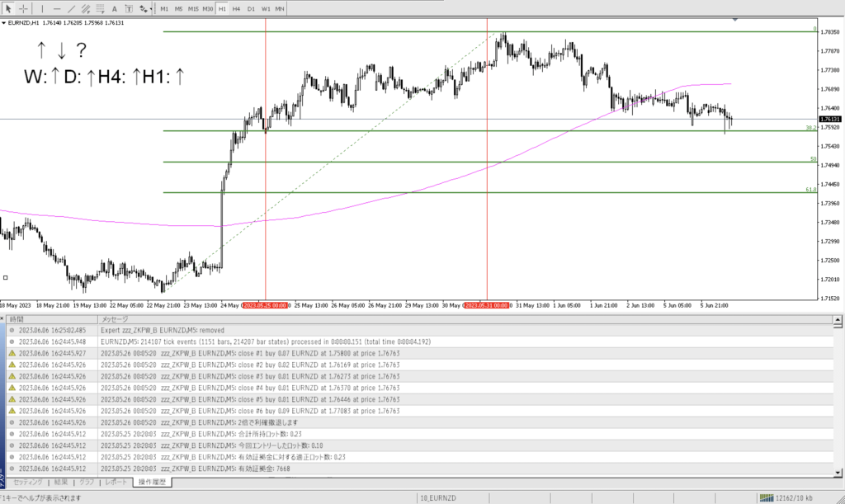Switch chart to M1 timeframe
Screen dimensions: 845x504
coord(164,8)
